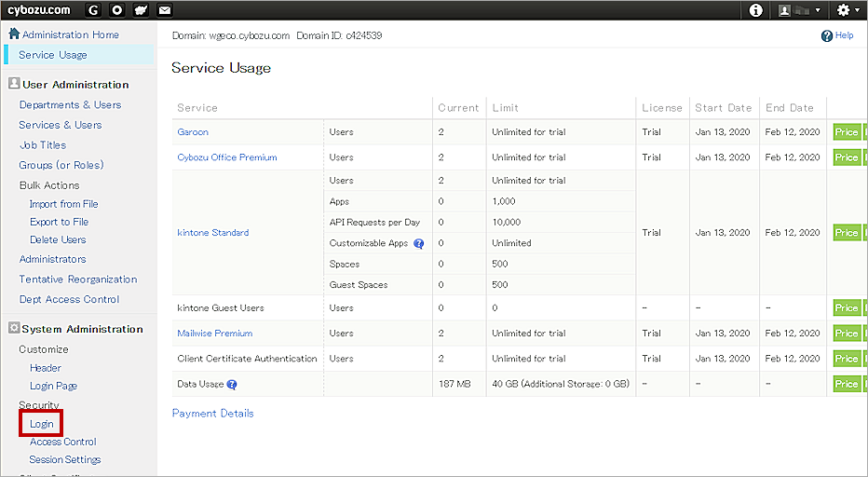868x477 pixels.
Task: Open Delete Users
Action: (x=58, y=239)
